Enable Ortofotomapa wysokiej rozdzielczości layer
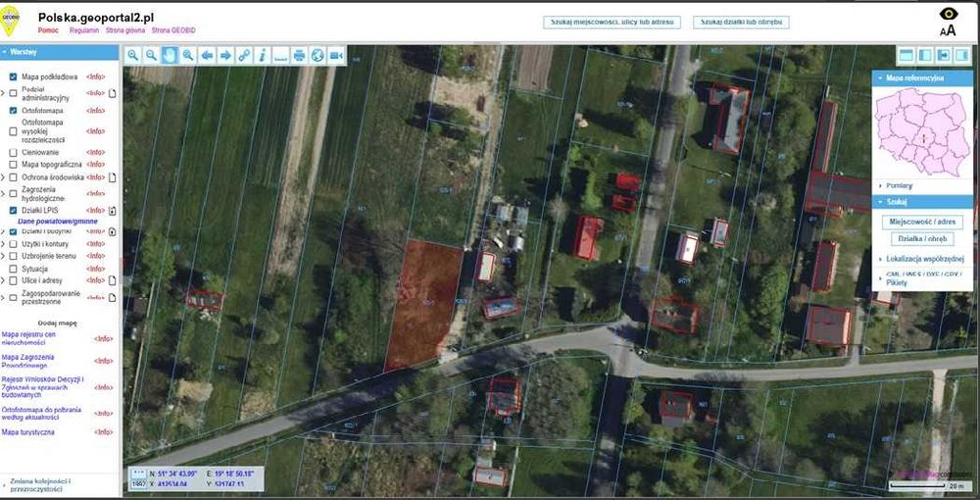 [x=13, y=131]
